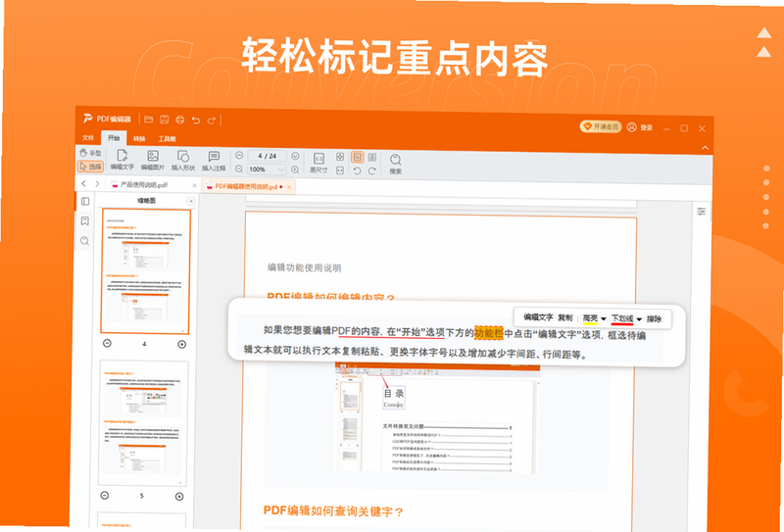Shrink thumbnails using minus under page 5
Image resolution: width=784 pixels, height=532 pixels.
coord(105,496)
